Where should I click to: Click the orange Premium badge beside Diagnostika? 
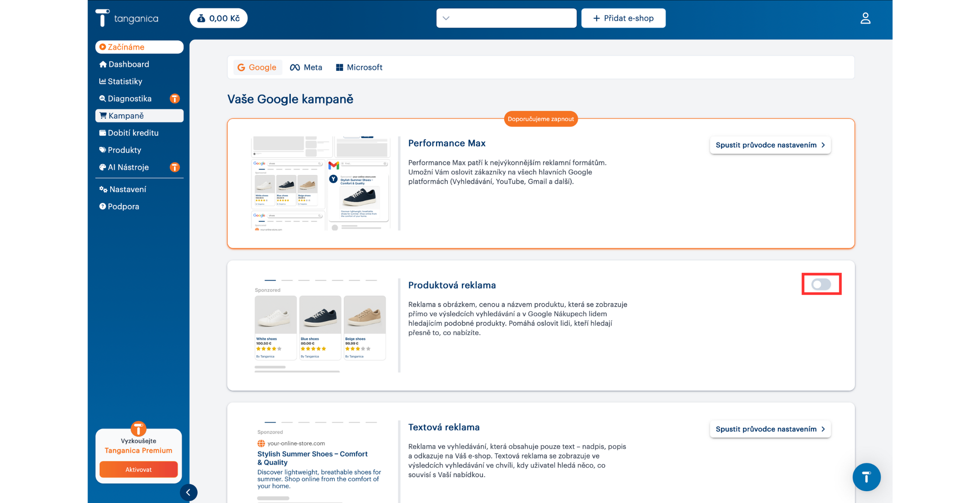[x=174, y=98]
